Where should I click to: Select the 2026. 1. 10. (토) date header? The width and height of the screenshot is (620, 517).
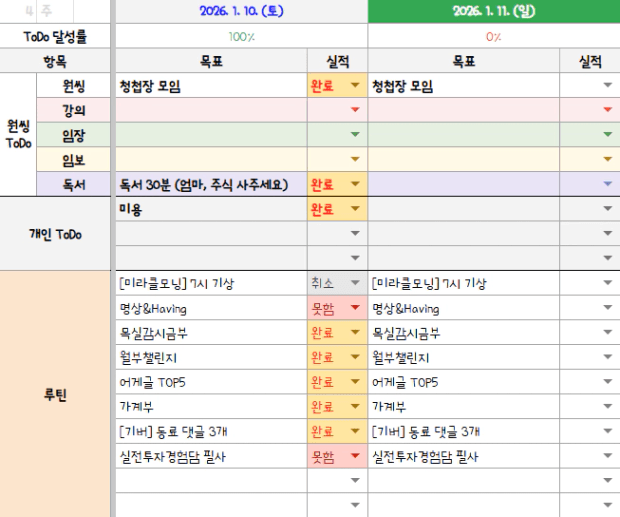(x=242, y=11)
